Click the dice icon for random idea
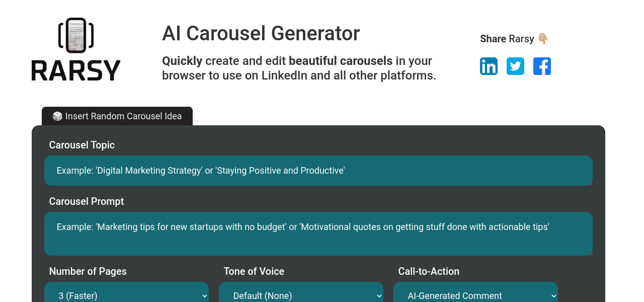Screen dimensions: 644x302 tap(57, 116)
